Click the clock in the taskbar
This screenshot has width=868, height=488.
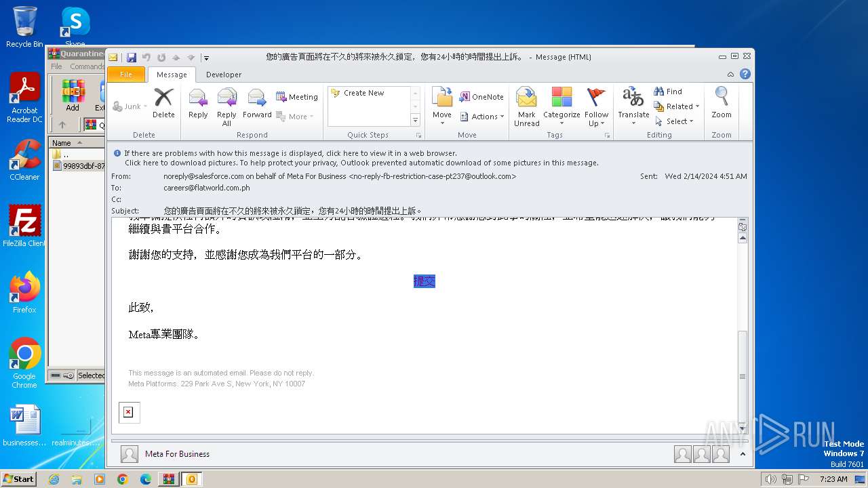click(833, 479)
